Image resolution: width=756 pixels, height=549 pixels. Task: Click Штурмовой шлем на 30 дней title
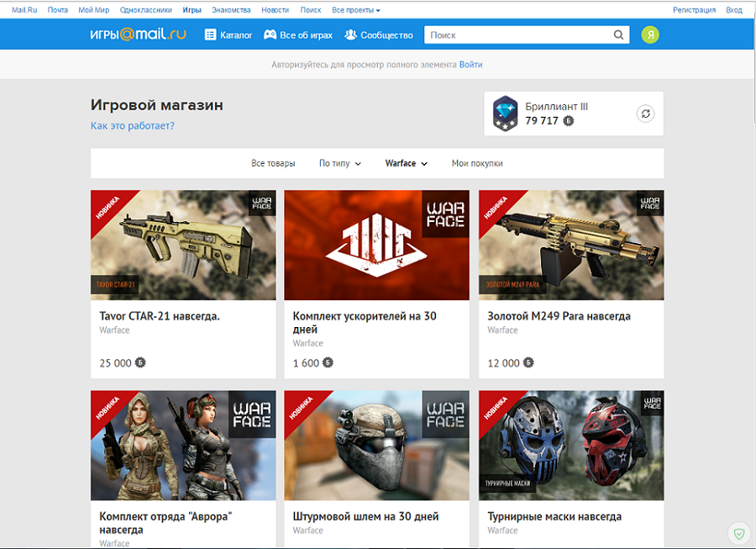pos(365,516)
